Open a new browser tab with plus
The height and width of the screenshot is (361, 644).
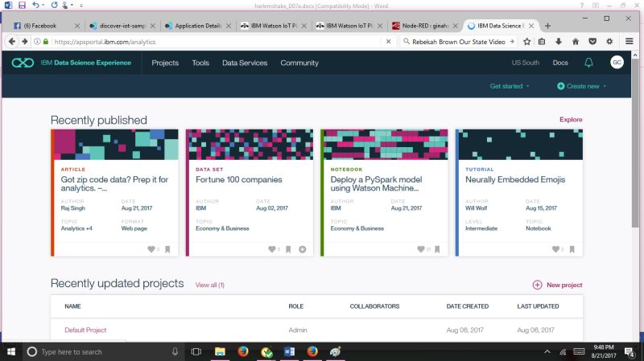click(x=547, y=26)
